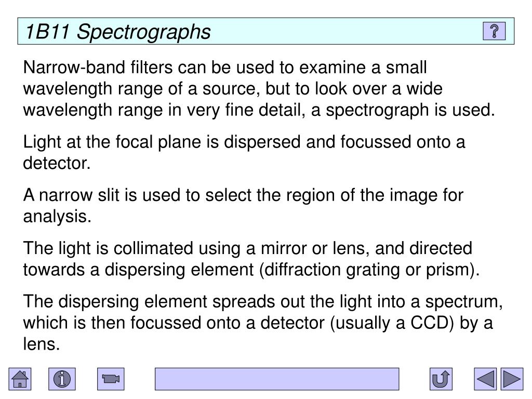Click the word 'lens.' on final line
532x399 pixels.
coord(42,344)
